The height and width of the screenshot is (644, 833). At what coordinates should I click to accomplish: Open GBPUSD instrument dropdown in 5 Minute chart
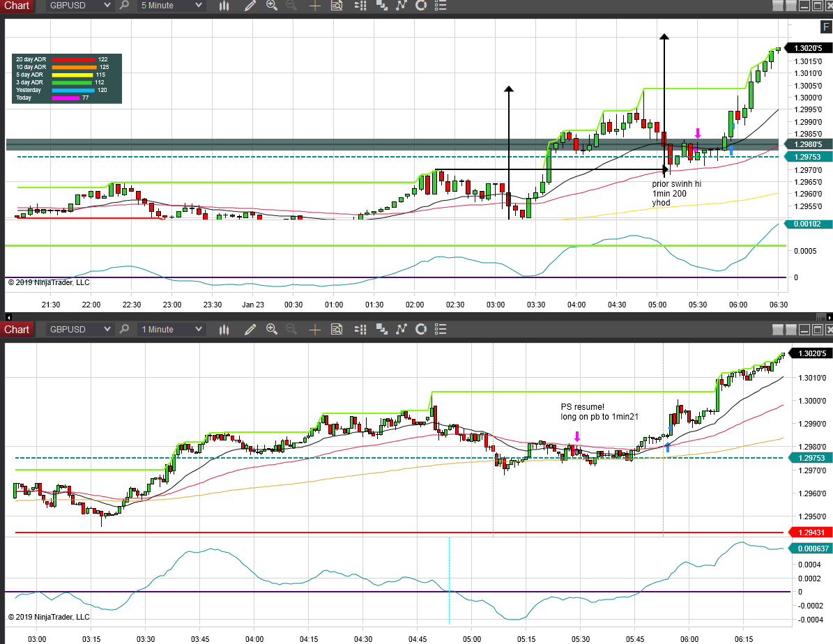(x=79, y=6)
